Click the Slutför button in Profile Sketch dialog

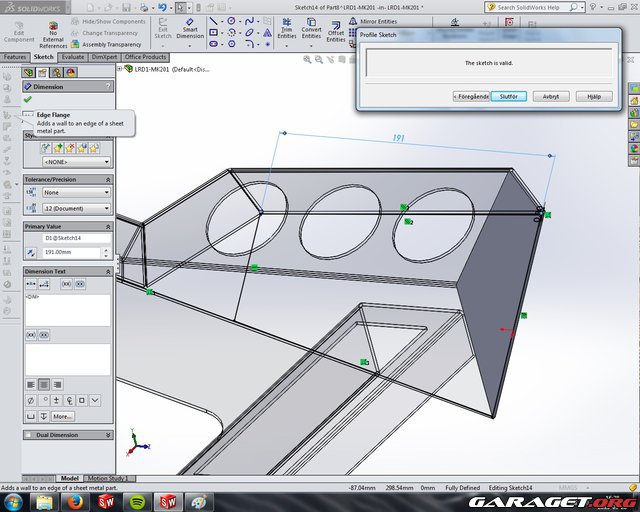(x=508, y=97)
